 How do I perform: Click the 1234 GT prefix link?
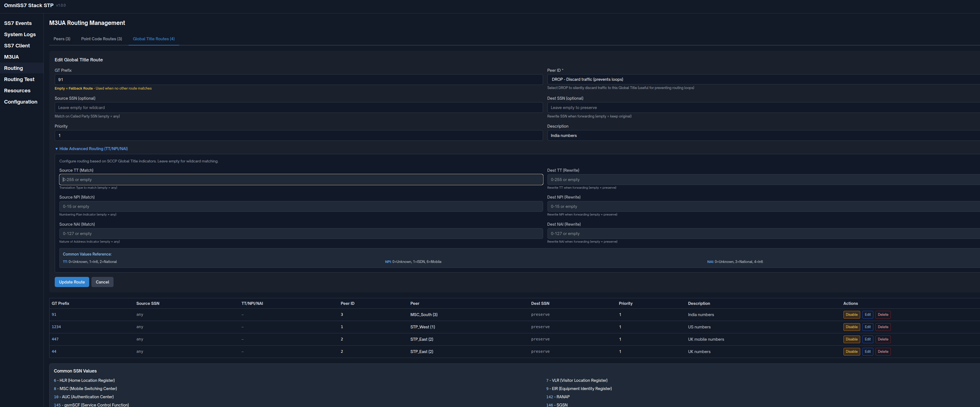click(56, 327)
